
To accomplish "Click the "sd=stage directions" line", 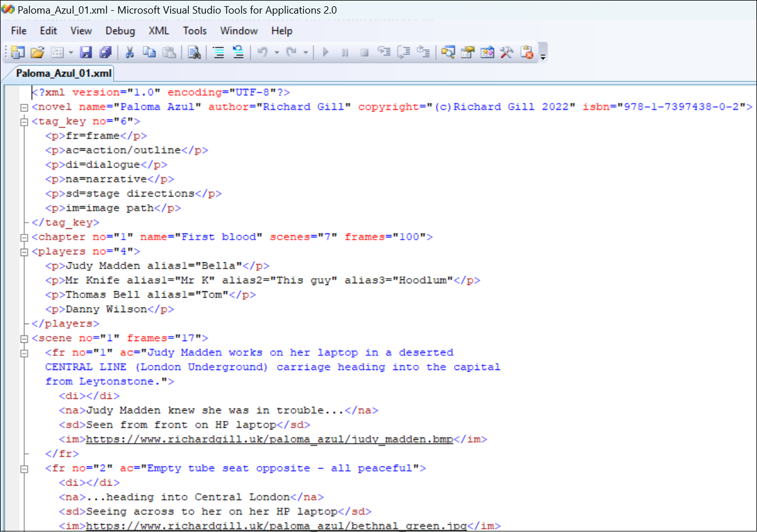I will point(134,194).
